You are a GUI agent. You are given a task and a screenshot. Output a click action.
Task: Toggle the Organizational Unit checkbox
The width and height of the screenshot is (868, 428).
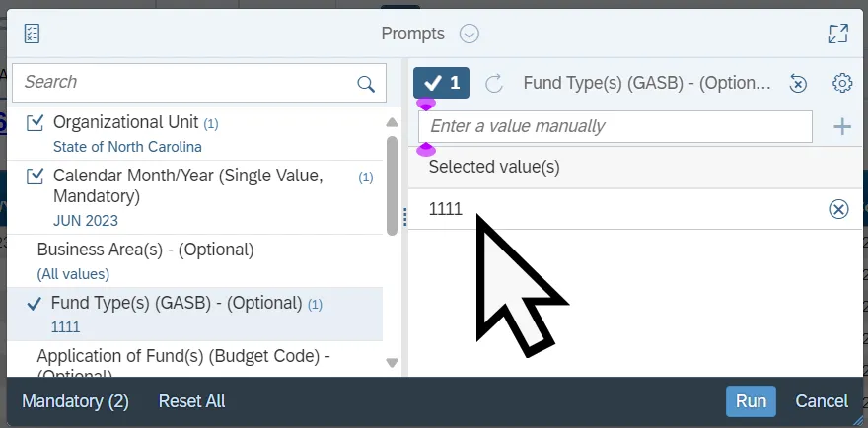pyautogui.click(x=36, y=123)
